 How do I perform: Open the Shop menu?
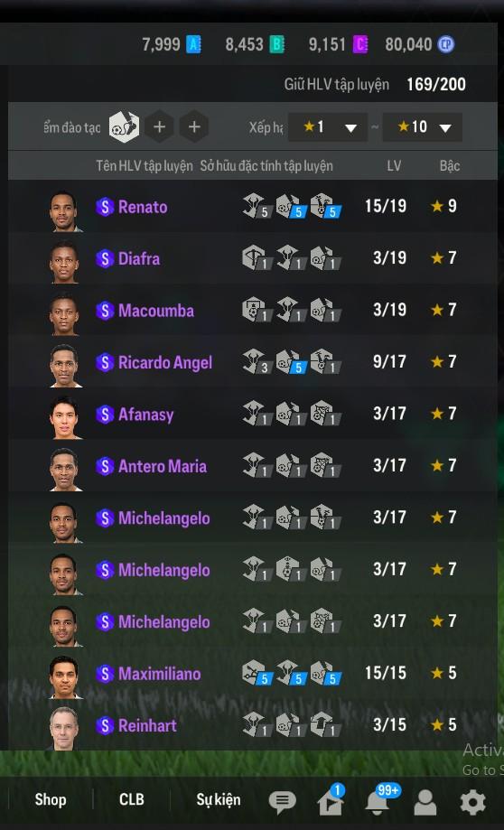pyautogui.click(x=51, y=799)
